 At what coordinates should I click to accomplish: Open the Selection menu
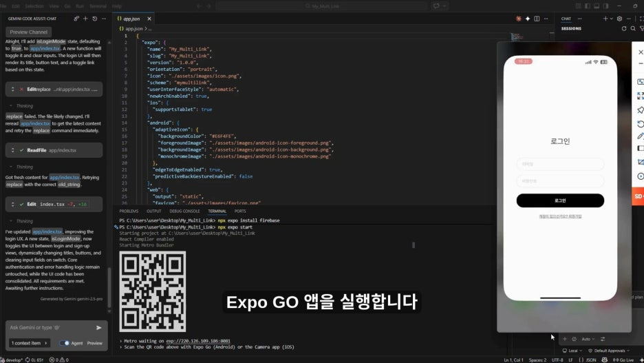[34, 6]
